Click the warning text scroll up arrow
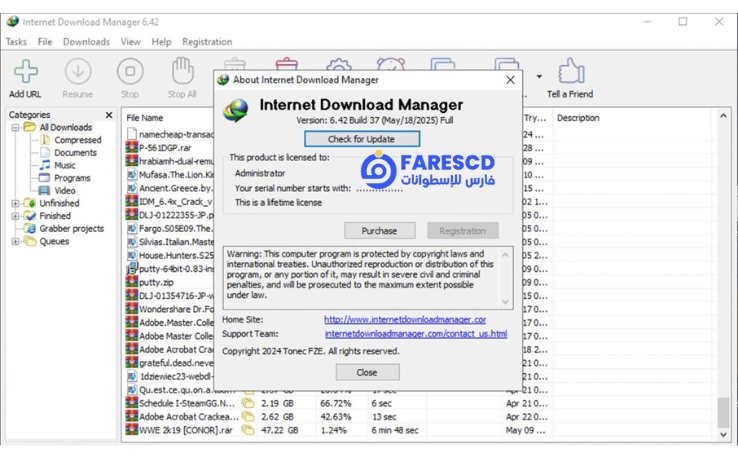This screenshot has height=458, width=738. coord(505,255)
